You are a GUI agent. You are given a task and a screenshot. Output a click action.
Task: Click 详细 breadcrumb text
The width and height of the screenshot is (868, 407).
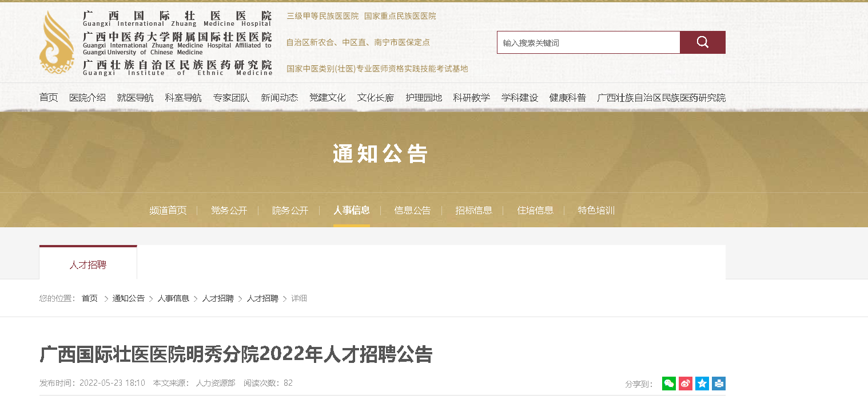point(299,298)
